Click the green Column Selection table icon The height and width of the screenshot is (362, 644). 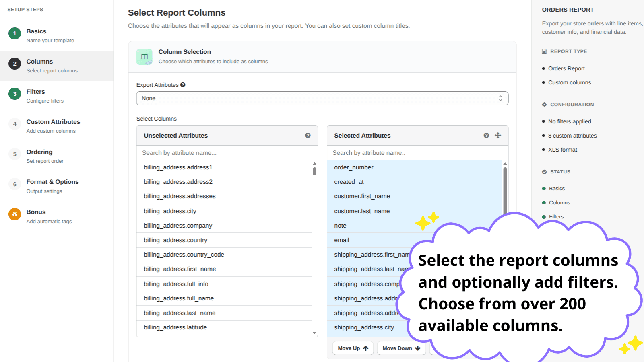point(144,57)
